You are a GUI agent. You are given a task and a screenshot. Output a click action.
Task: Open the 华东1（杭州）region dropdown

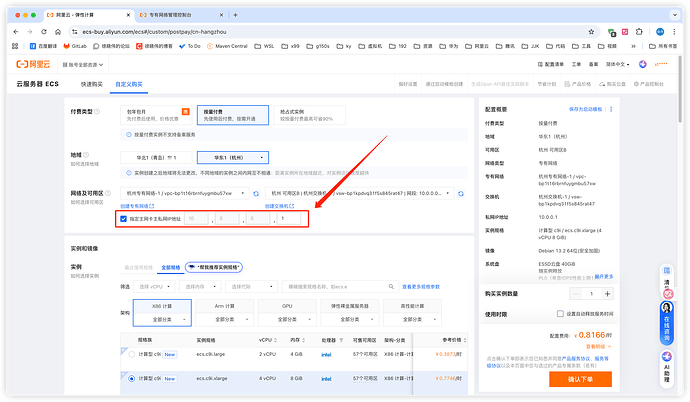click(234, 157)
